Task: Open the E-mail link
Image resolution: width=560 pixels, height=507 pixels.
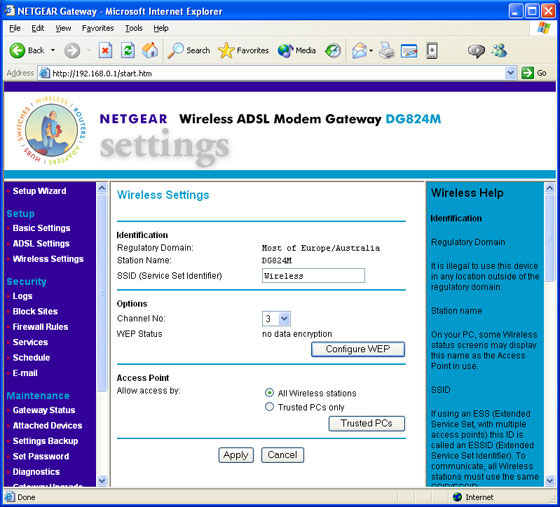Action: [25, 373]
